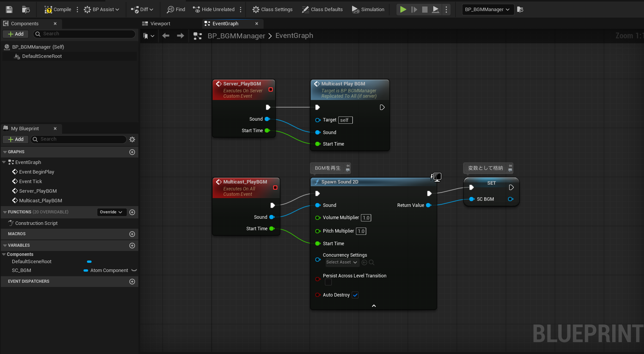Select Event BeginPlay in graph list
This screenshot has width=644, height=354.
pos(36,172)
